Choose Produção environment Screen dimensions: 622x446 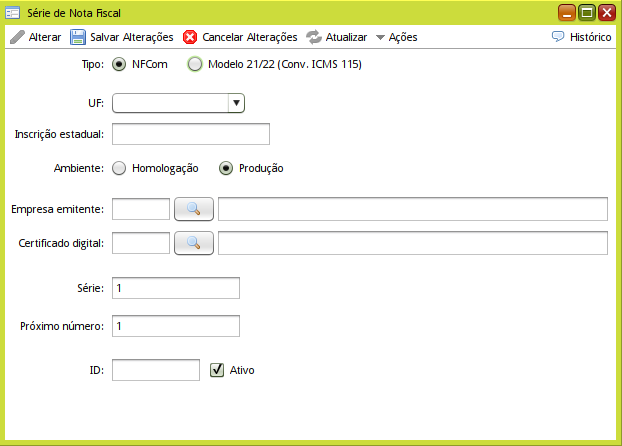(226, 168)
